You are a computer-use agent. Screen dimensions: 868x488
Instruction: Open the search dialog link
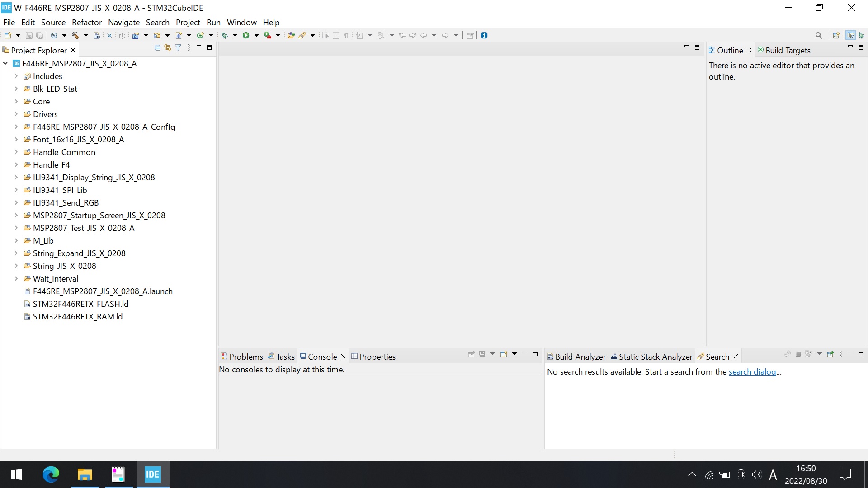coord(752,372)
